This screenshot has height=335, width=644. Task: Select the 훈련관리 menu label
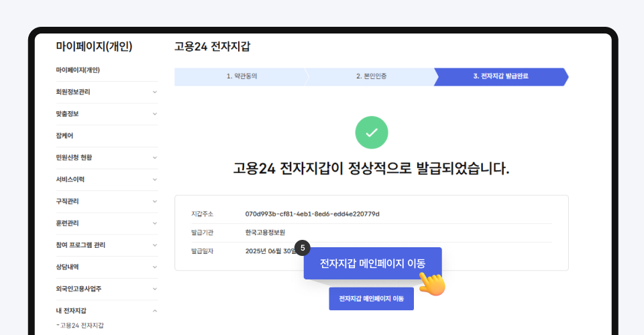pos(67,223)
